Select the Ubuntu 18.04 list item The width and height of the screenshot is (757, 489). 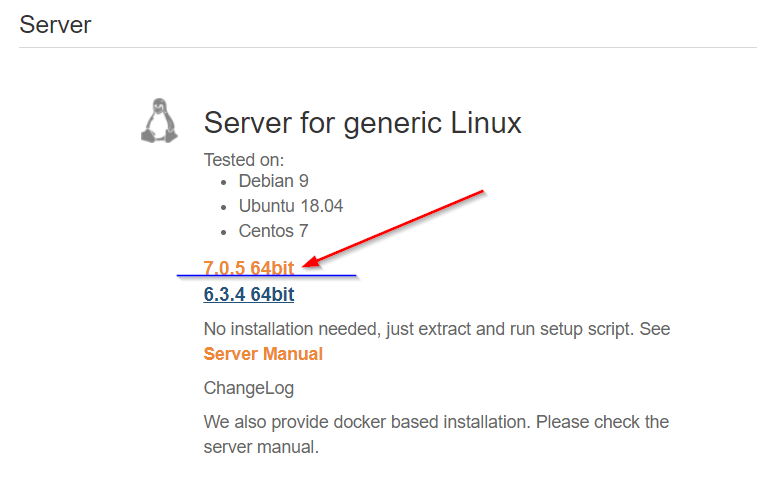pos(291,206)
